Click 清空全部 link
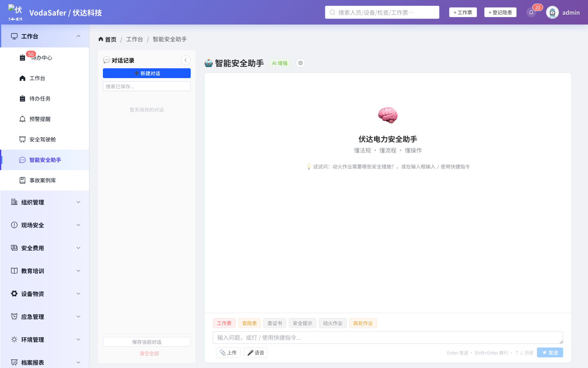This screenshot has width=588, height=368. click(149, 354)
